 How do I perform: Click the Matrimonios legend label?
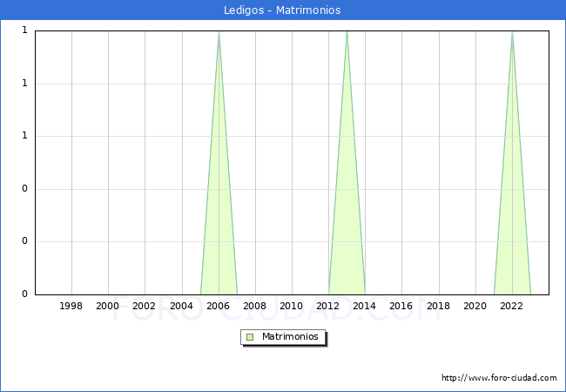point(290,336)
